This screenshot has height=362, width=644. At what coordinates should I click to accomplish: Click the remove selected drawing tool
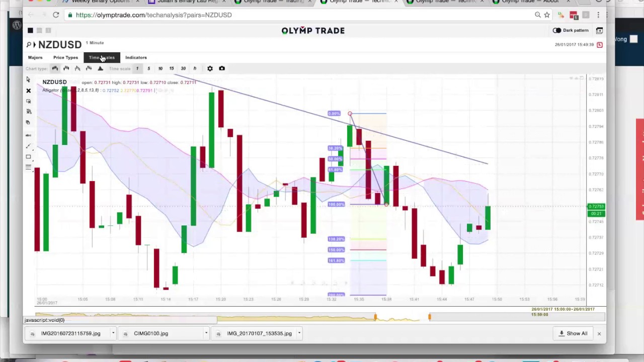28,101
